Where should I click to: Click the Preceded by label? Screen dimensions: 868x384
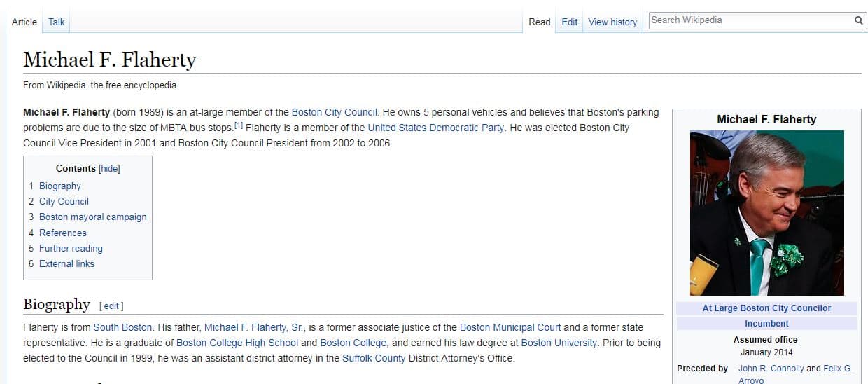tap(702, 368)
